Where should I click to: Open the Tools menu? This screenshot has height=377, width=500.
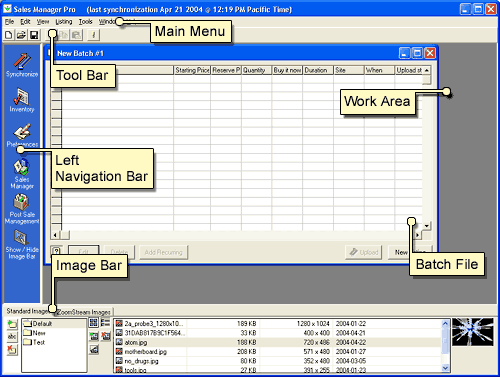(x=85, y=22)
